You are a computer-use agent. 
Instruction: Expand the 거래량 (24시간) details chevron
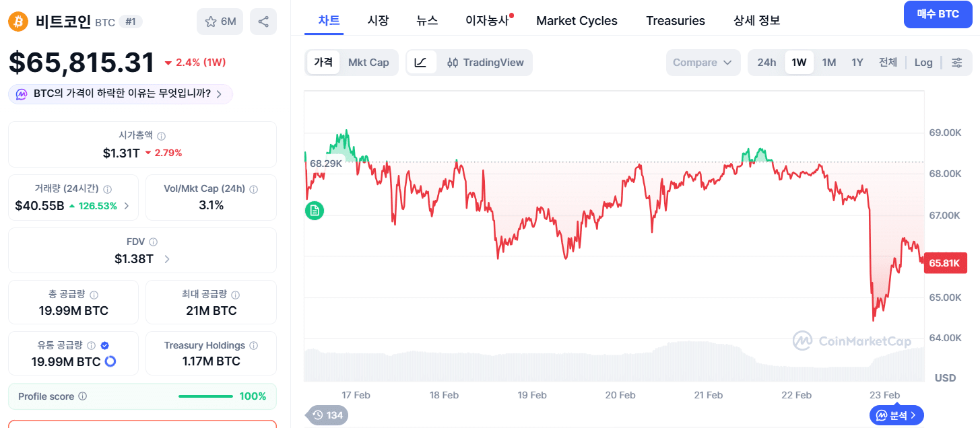[x=127, y=206]
